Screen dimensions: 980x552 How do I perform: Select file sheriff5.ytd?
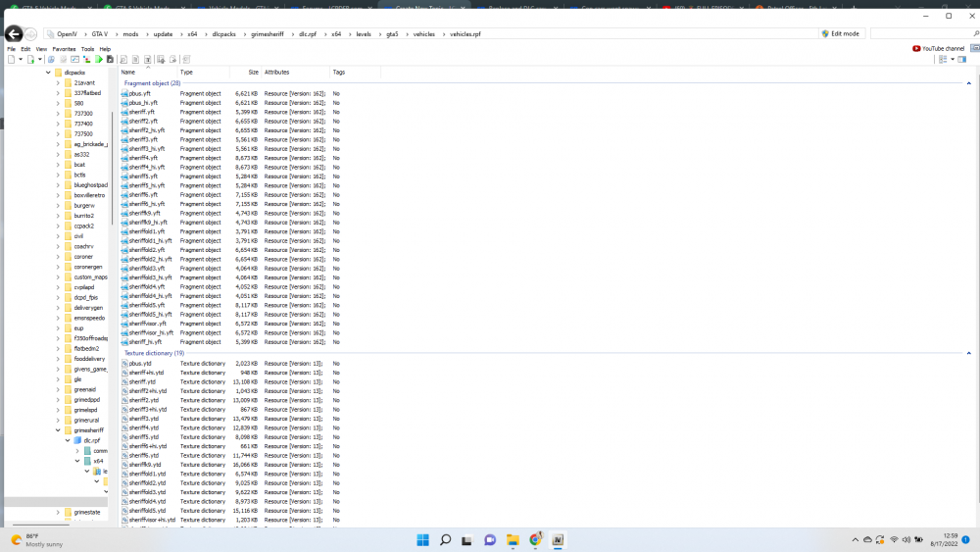pyautogui.click(x=144, y=437)
